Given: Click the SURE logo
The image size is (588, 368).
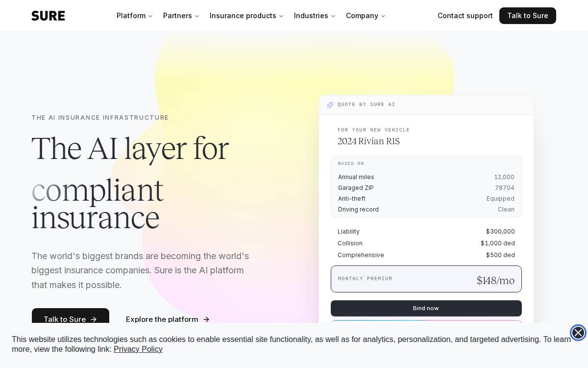Looking at the screenshot, I should (48, 16).
